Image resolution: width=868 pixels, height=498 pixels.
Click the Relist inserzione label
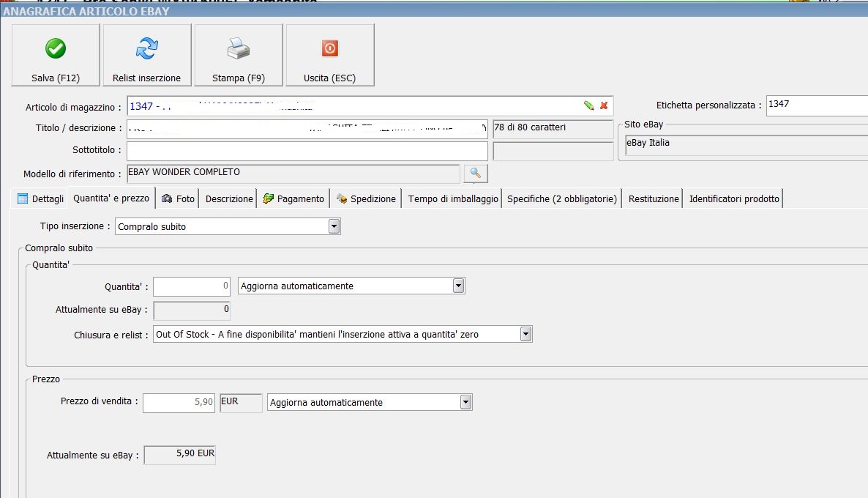(x=146, y=78)
